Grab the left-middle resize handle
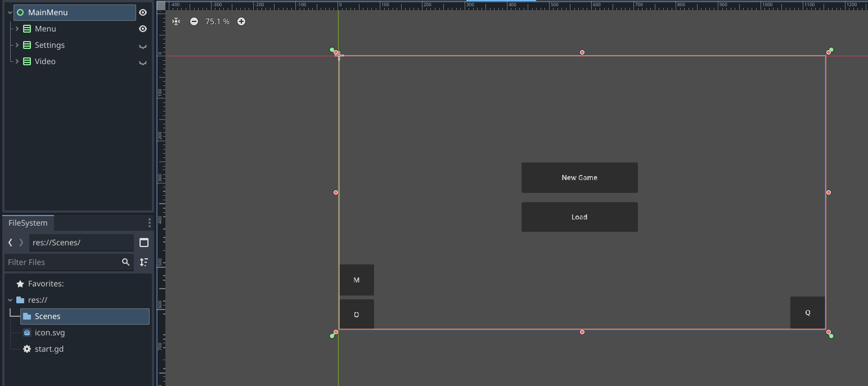Screen dimensions: 868x386 [x=336, y=192]
